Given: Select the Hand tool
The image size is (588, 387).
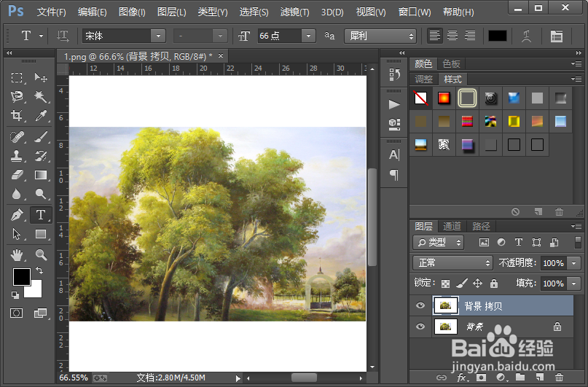Looking at the screenshot, I should (17, 255).
